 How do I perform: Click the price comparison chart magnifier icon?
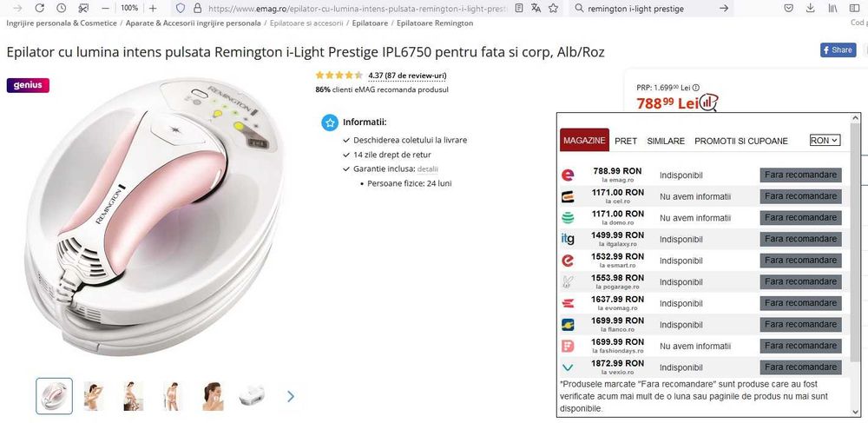click(709, 102)
